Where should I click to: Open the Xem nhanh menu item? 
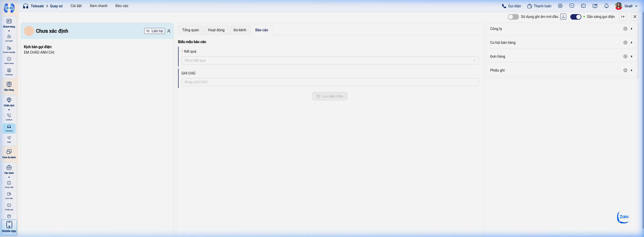(x=99, y=6)
